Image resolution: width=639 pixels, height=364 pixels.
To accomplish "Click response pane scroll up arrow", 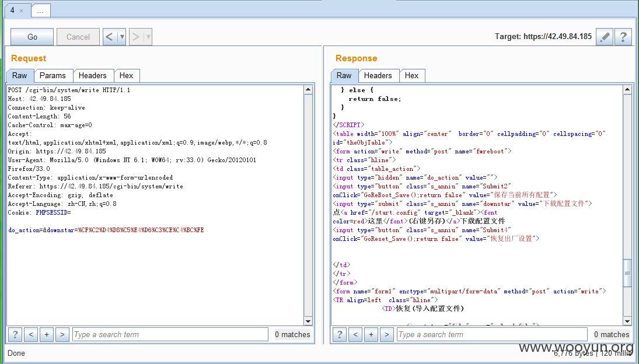I will (x=627, y=90).
